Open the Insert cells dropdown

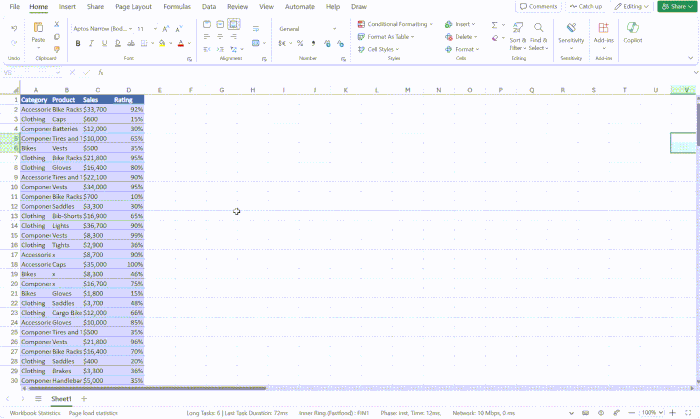point(460,24)
